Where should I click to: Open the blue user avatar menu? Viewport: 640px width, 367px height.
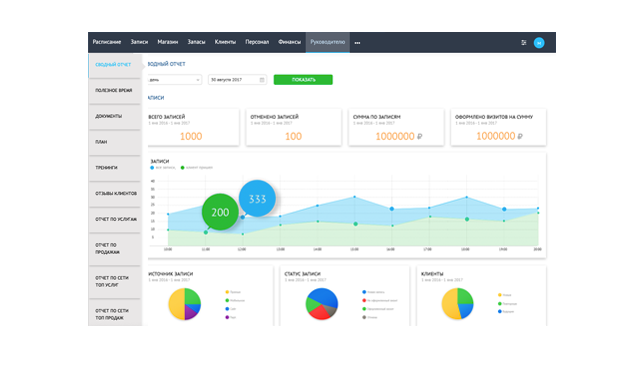539,43
